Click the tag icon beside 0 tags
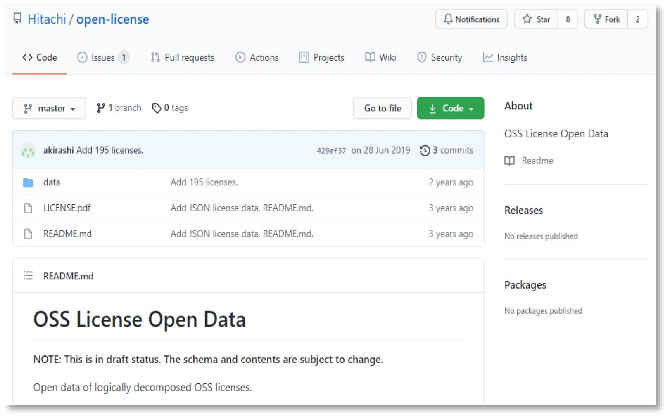 pos(157,108)
